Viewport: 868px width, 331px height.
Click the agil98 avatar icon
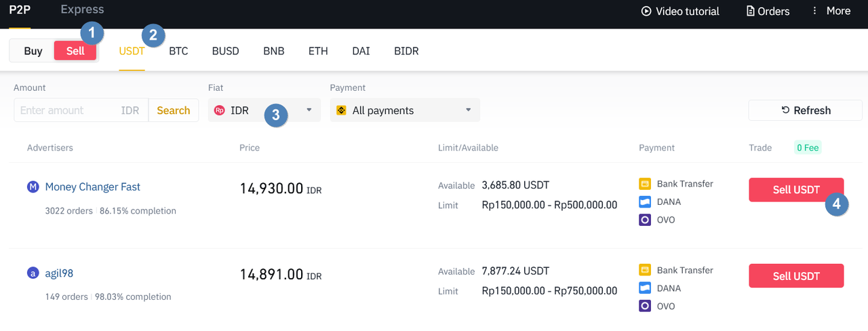[x=33, y=273]
